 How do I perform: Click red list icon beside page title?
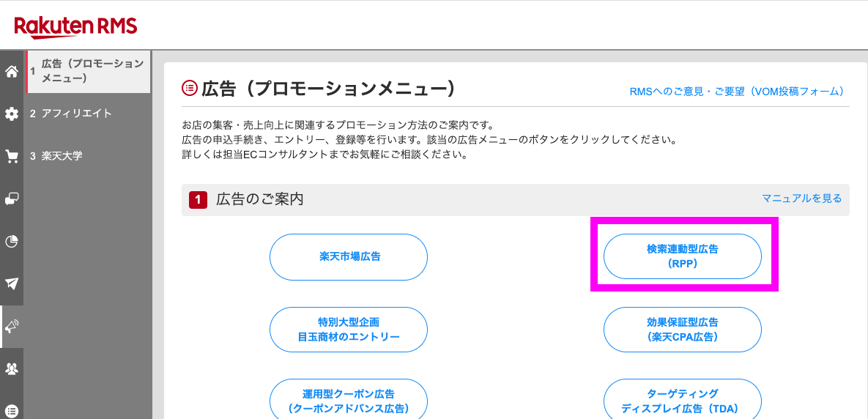[189, 87]
